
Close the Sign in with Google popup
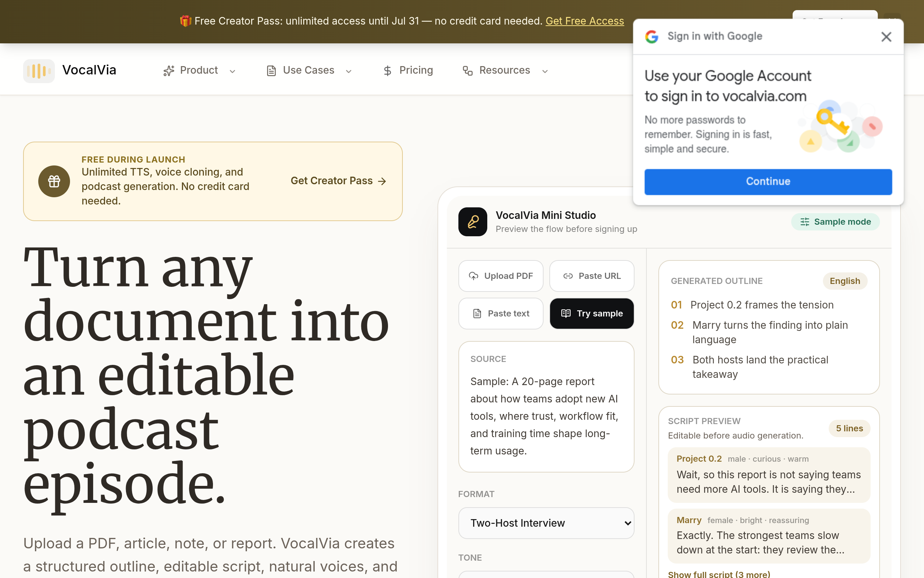tap(886, 37)
